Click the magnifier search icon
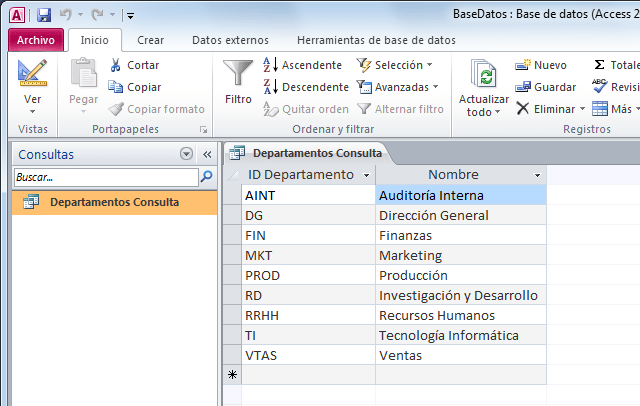The image size is (640, 406). click(x=207, y=176)
